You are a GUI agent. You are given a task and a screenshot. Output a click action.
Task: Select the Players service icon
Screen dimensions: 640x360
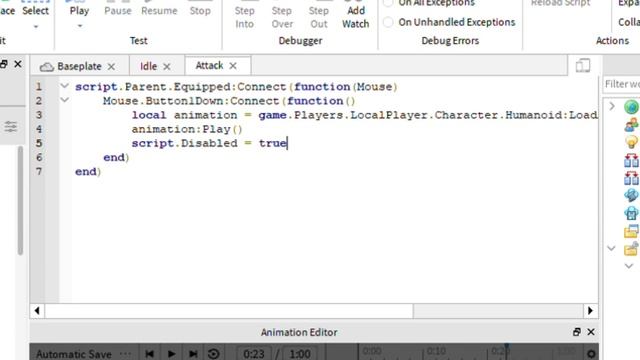point(631,124)
